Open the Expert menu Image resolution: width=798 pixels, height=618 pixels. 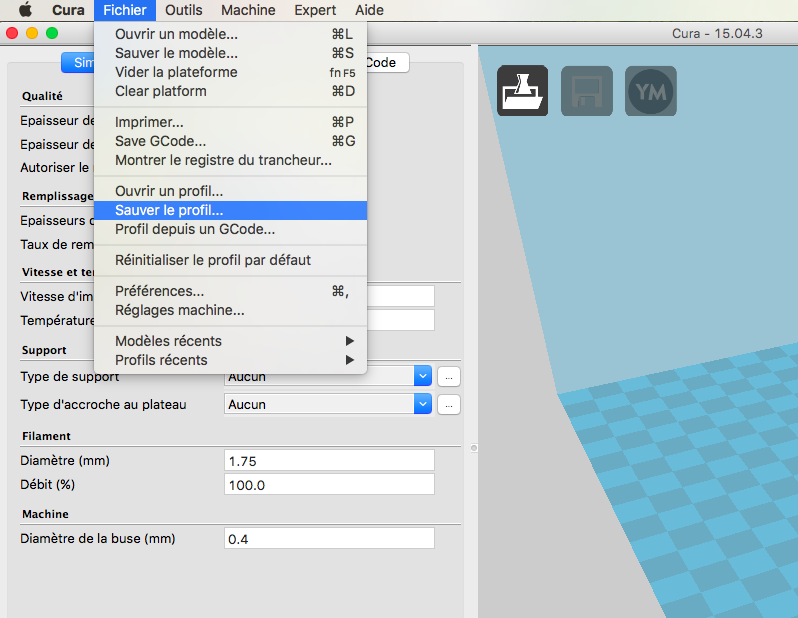[315, 10]
